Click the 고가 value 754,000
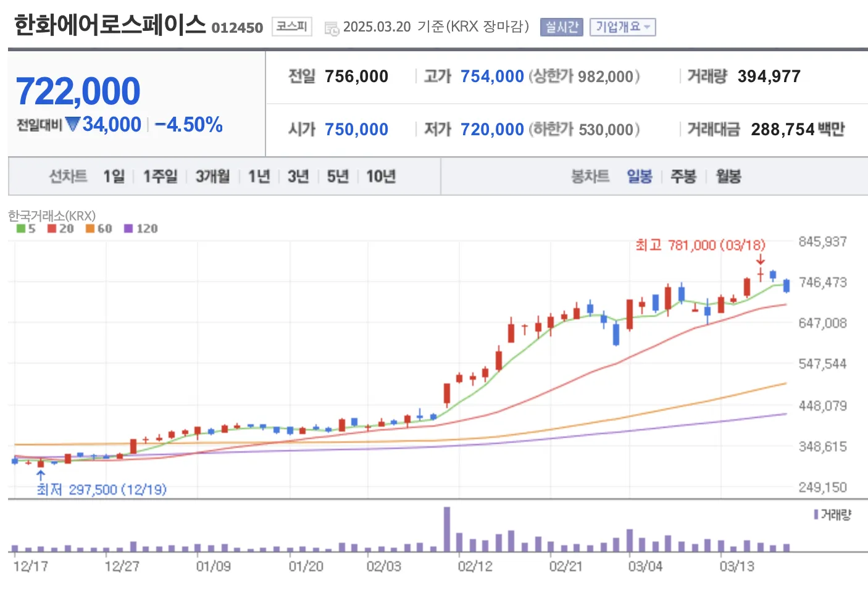 492,76
